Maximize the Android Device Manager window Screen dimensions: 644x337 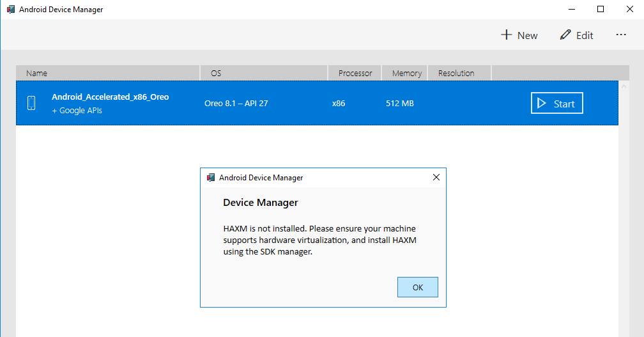click(x=601, y=9)
